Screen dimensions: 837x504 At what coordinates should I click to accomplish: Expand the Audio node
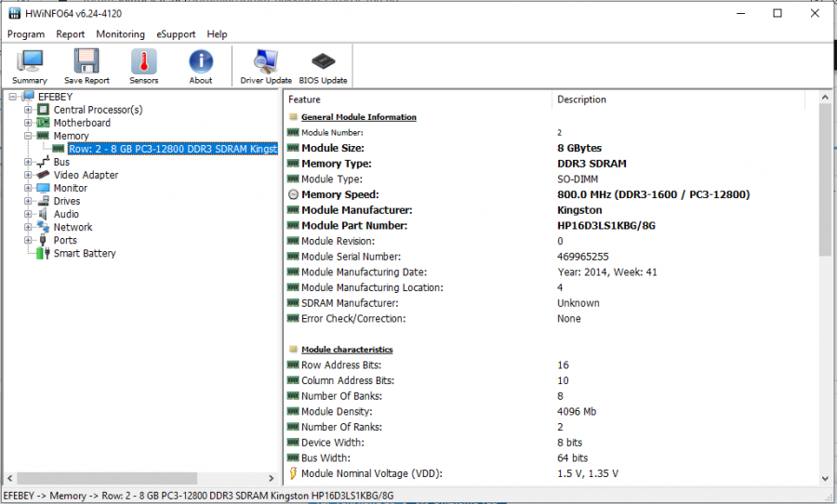tap(28, 215)
